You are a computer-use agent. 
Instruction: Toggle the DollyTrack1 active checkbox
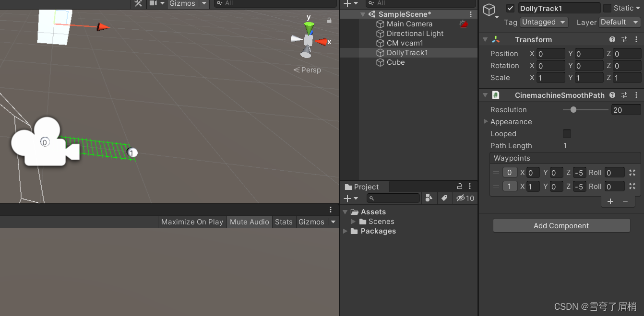point(510,8)
